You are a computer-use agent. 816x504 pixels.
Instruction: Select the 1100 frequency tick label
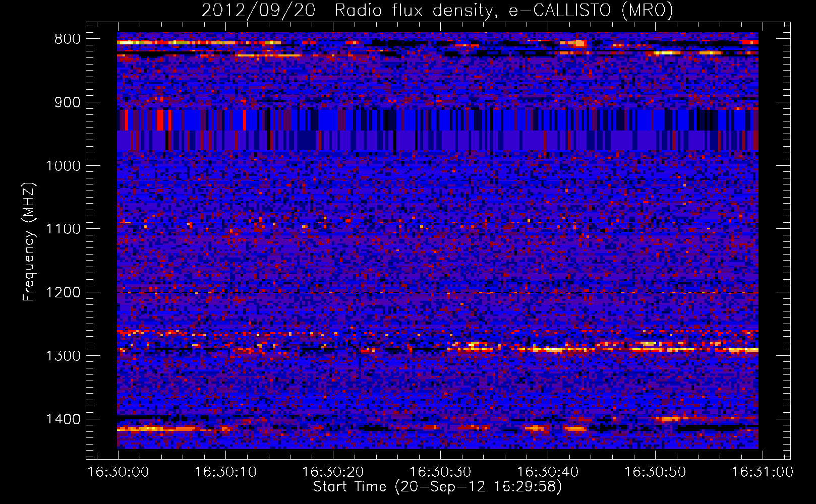pyautogui.click(x=63, y=229)
